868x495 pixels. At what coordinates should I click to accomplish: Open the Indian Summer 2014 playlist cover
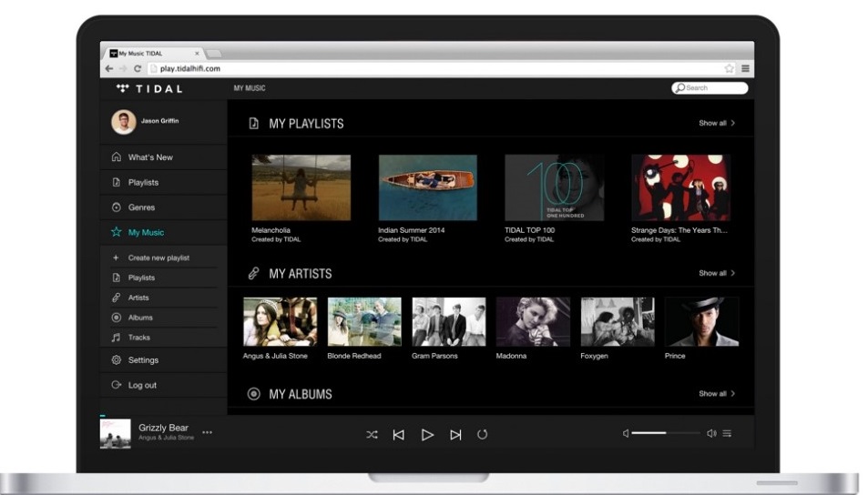tap(427, 187)
